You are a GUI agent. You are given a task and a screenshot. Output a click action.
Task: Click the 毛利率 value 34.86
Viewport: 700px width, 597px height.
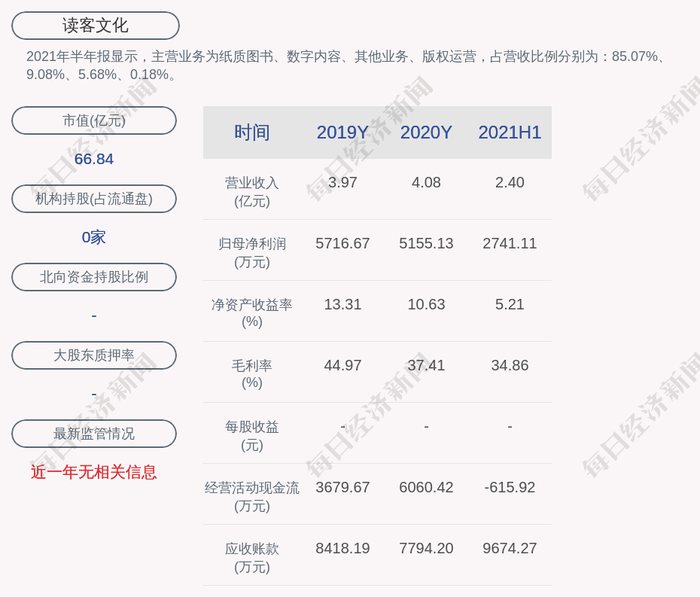[x=510, y=365]
